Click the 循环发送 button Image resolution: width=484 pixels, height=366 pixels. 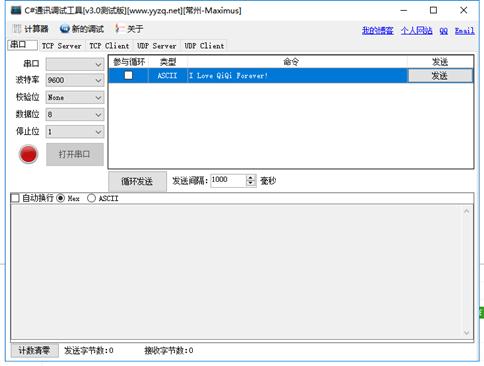tap(137, 181)
